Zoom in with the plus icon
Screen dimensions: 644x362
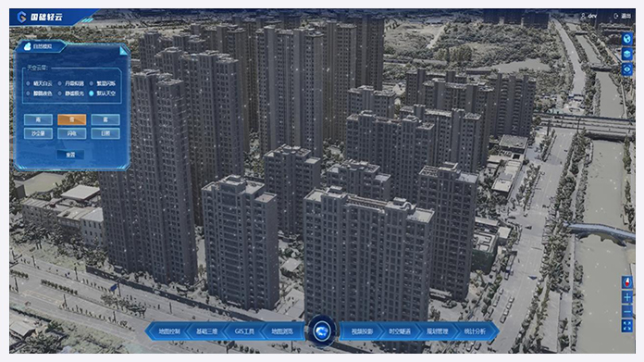pos(626,297)
